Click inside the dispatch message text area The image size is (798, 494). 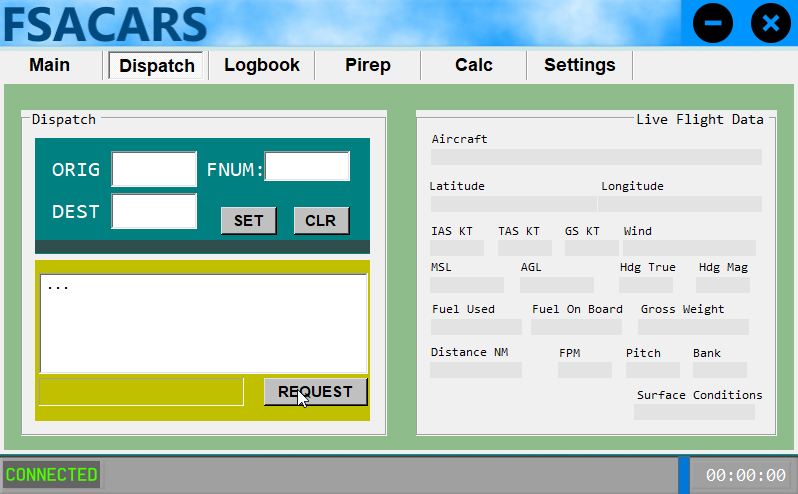click(x=203, y=322)
